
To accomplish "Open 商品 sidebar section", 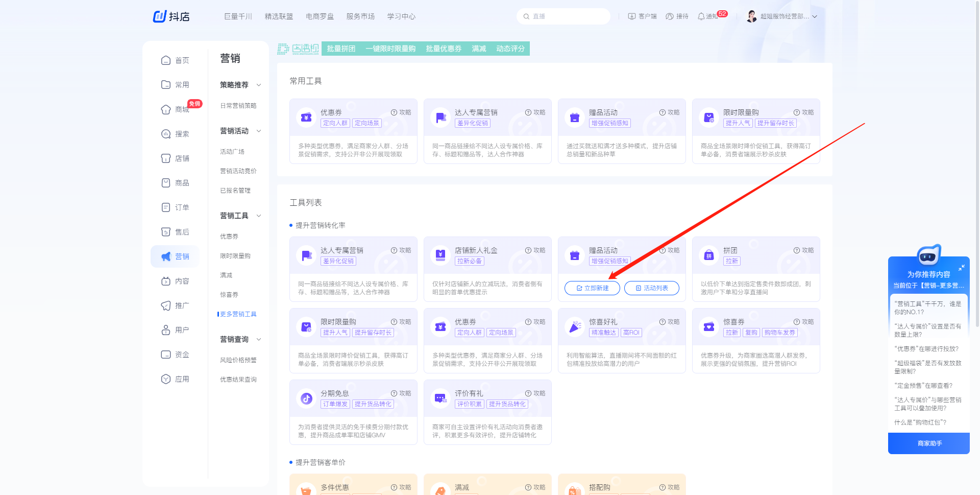I will (175, 183).
